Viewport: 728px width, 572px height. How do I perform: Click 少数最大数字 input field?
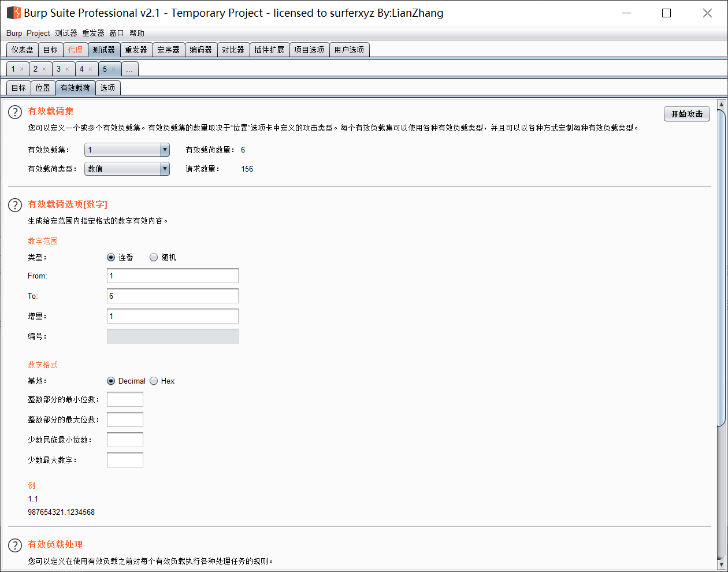coord(125,460)
